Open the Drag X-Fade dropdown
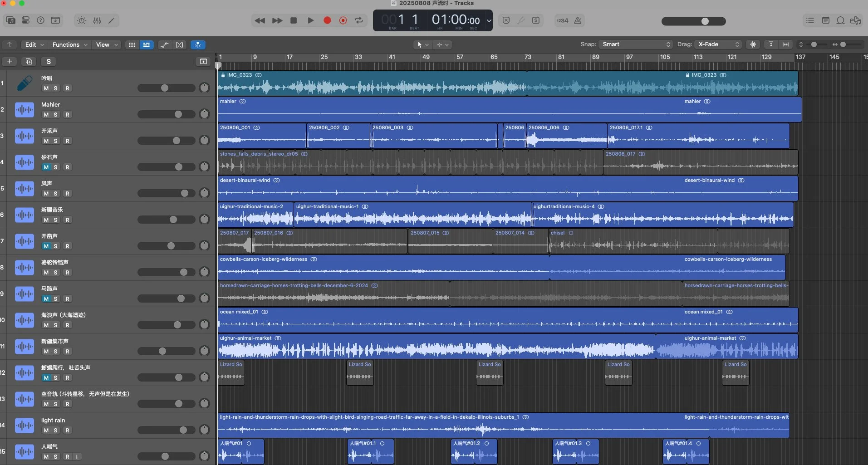This screenshot has height=465, width=868. click(719, 44)
